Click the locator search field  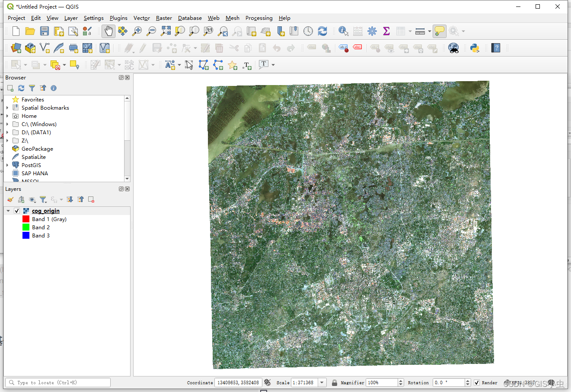[58, 383]
